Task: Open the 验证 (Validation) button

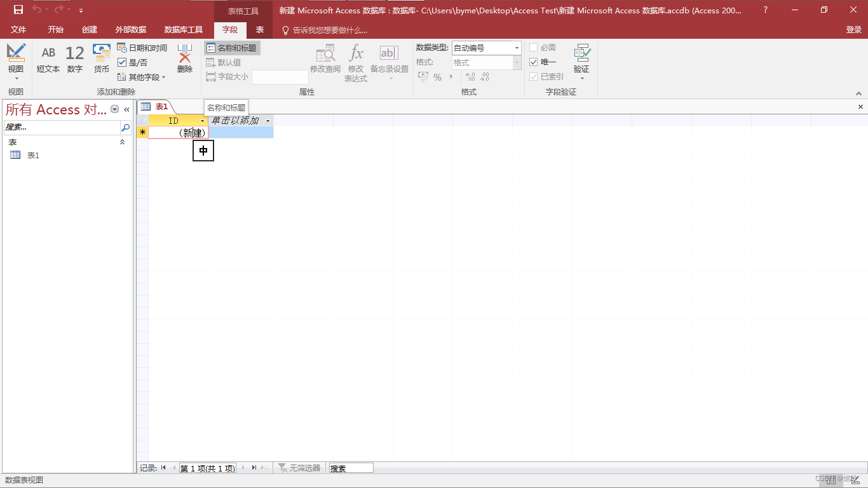Action: pos(581,62)
